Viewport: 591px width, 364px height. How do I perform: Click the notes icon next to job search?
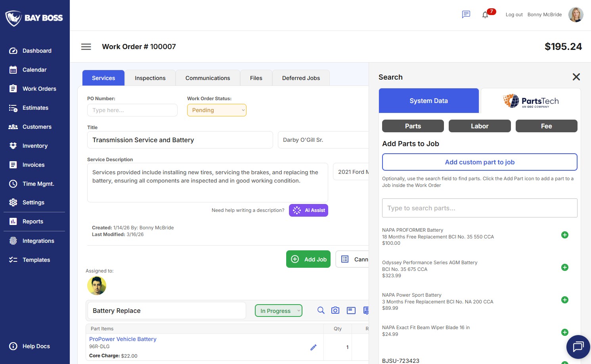pyautogui.click(x=351, y=310)
